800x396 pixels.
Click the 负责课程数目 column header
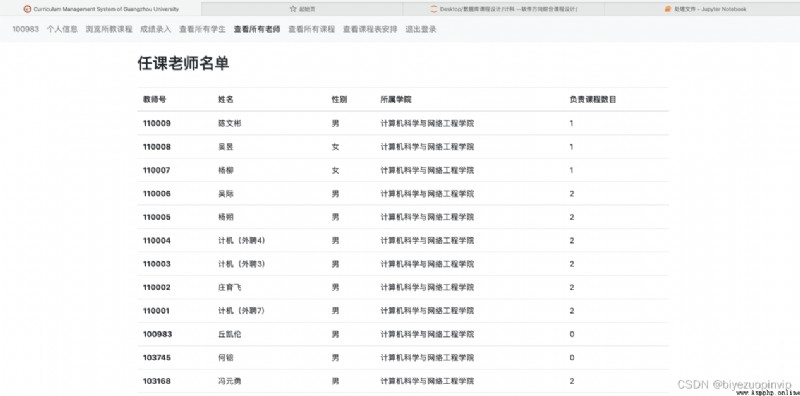point(593,100)
